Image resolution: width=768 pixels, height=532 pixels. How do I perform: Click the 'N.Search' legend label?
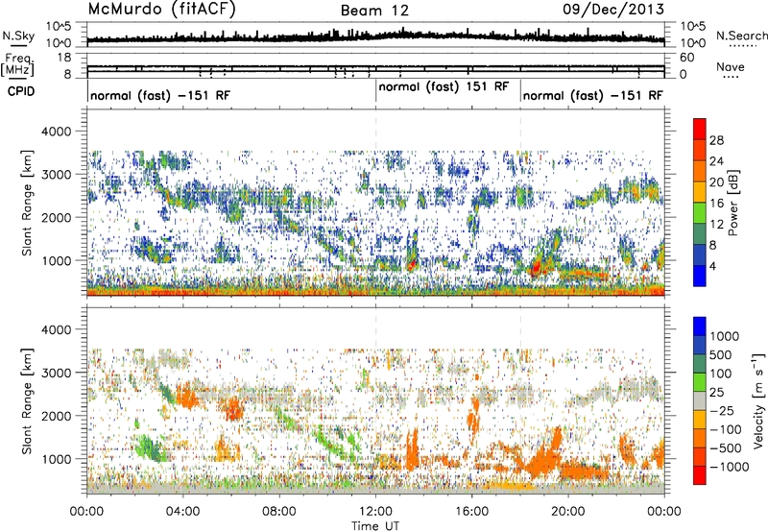coord(741,36)
